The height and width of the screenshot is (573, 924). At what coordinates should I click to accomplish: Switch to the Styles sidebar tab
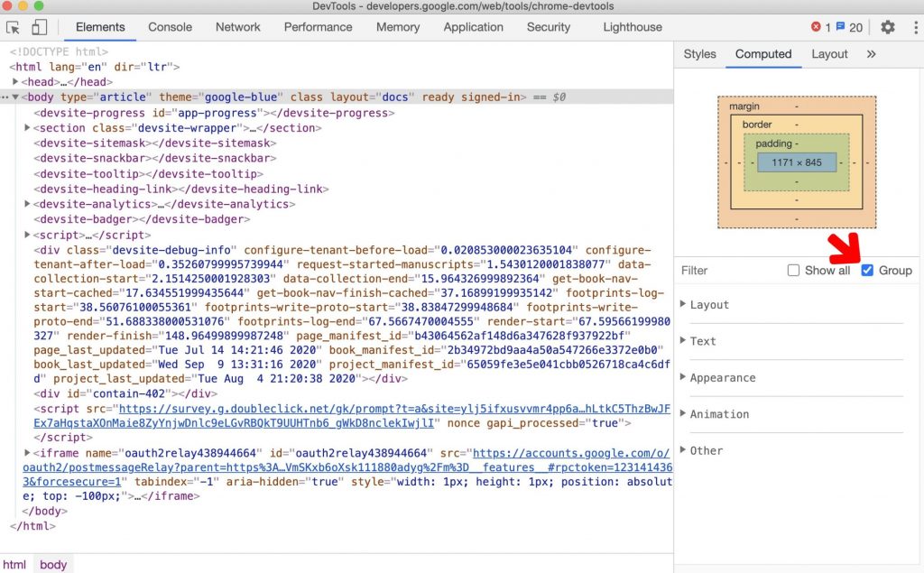tap(699, 54)
